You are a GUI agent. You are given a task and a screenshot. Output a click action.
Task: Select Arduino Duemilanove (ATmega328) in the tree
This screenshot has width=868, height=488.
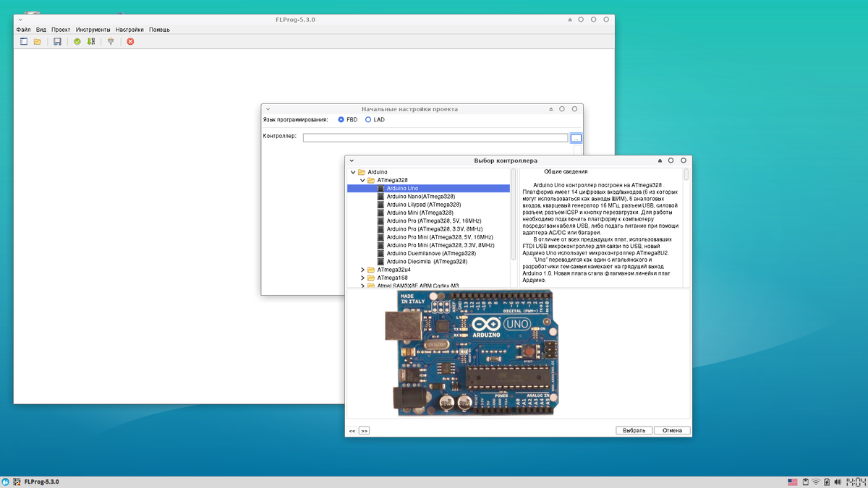pos(431,254)
